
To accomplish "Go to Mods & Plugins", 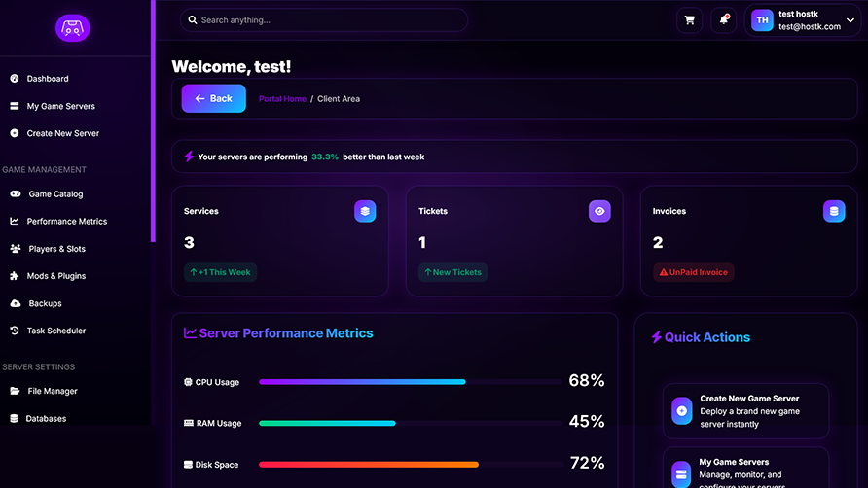I will point(56,276).
